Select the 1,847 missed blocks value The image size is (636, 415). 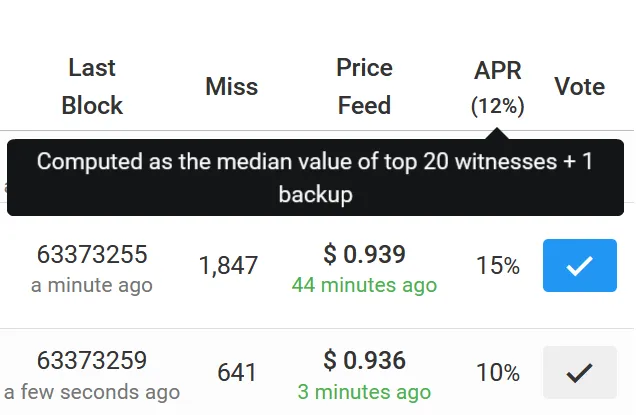[228, 266]
